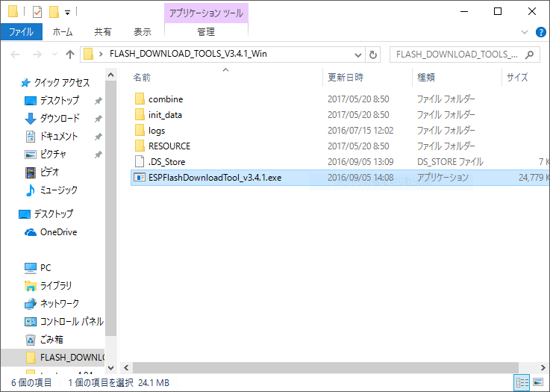Click the address bar path text
Screen dimensions: 550x392
pyautogui.click(x=188, y=54)
